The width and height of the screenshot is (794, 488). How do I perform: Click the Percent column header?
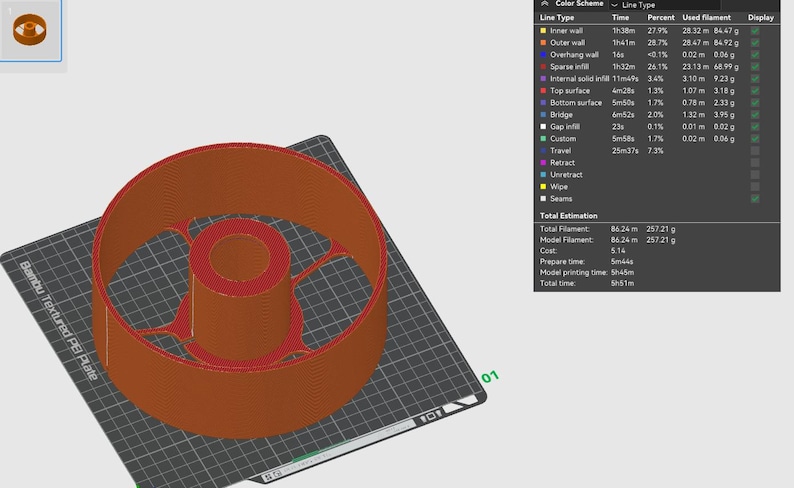point(661,18)
